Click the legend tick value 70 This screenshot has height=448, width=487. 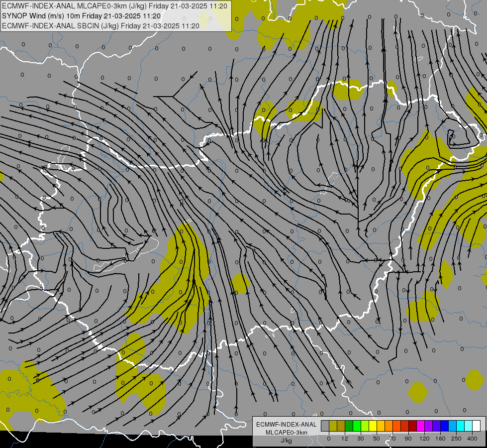[x=392, y=439]
